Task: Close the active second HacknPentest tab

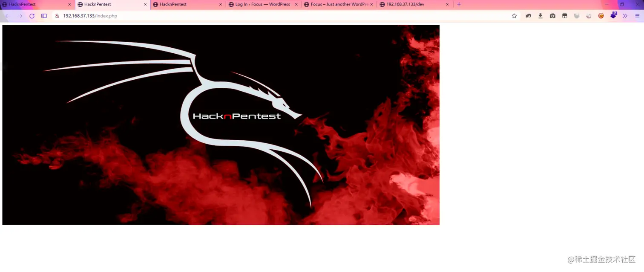Action: tap(145, 4)
